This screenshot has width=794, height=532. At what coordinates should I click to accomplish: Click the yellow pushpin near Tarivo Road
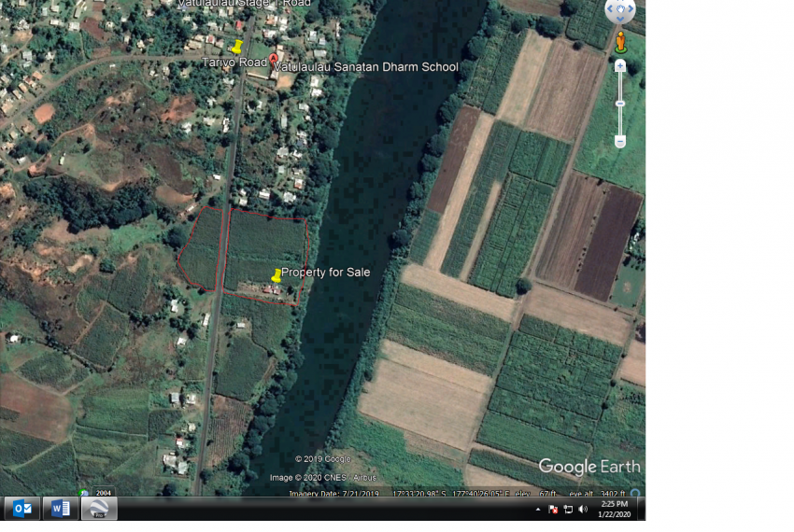[x=236, y=47]
